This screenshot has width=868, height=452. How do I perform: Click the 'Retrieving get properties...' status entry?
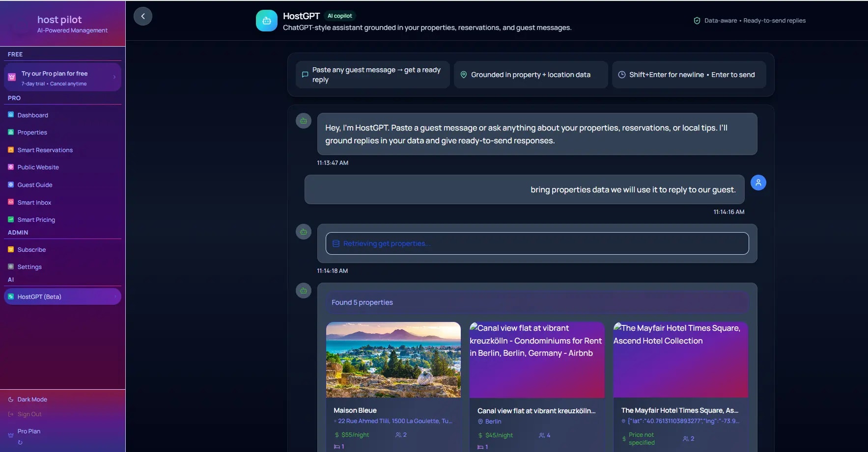536,243
